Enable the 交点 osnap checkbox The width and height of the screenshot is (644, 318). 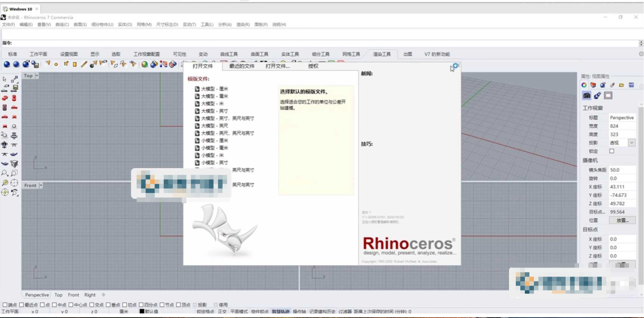click(x=92, y=305)
